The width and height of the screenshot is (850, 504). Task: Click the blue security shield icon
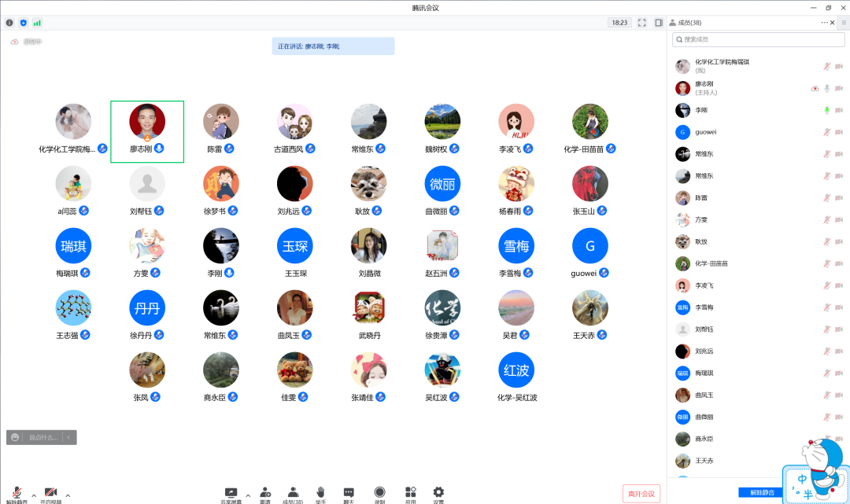tap(23, 23)
